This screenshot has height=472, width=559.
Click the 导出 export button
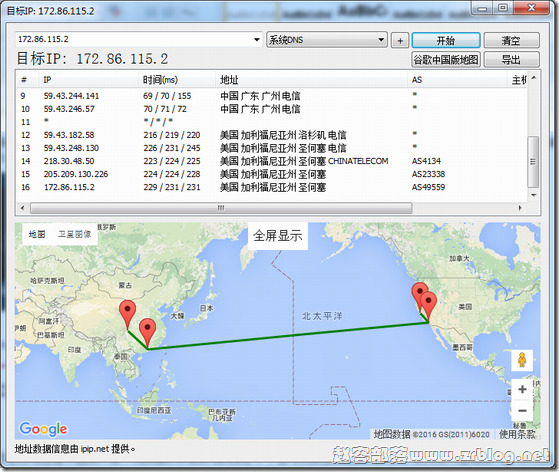pyautogui.click(x=511, y=60)
